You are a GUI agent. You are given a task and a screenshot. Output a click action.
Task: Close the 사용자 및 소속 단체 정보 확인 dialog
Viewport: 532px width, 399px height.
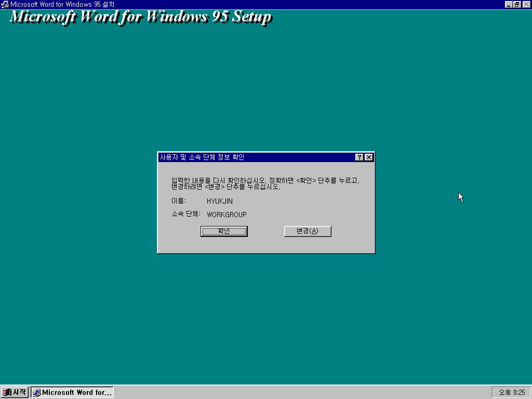[369, 157]
